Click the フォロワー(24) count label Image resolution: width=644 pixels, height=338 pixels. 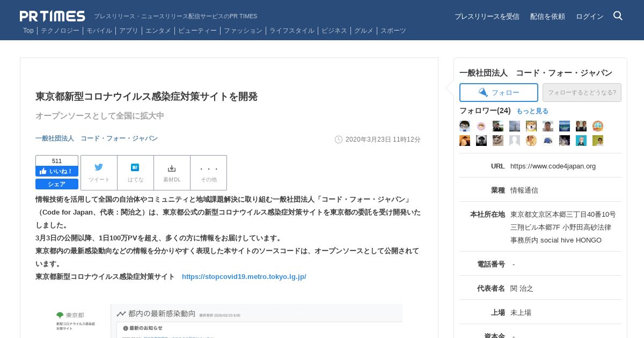click(x=485, y=111)
